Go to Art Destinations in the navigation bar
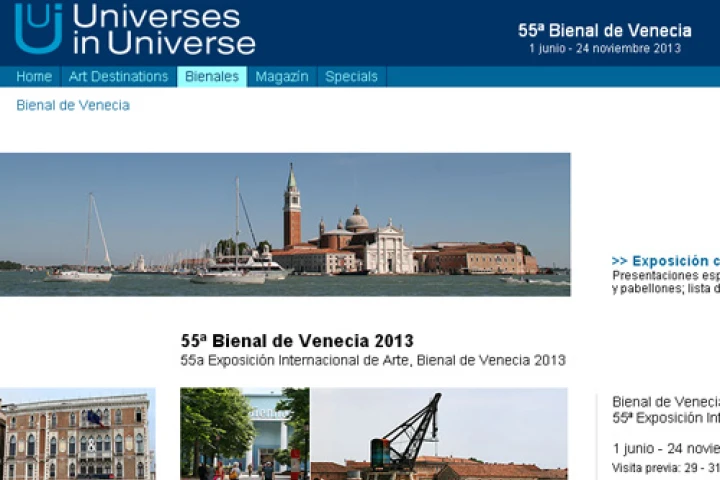Viewport: 720px width, 480px height. pos(118,77)
